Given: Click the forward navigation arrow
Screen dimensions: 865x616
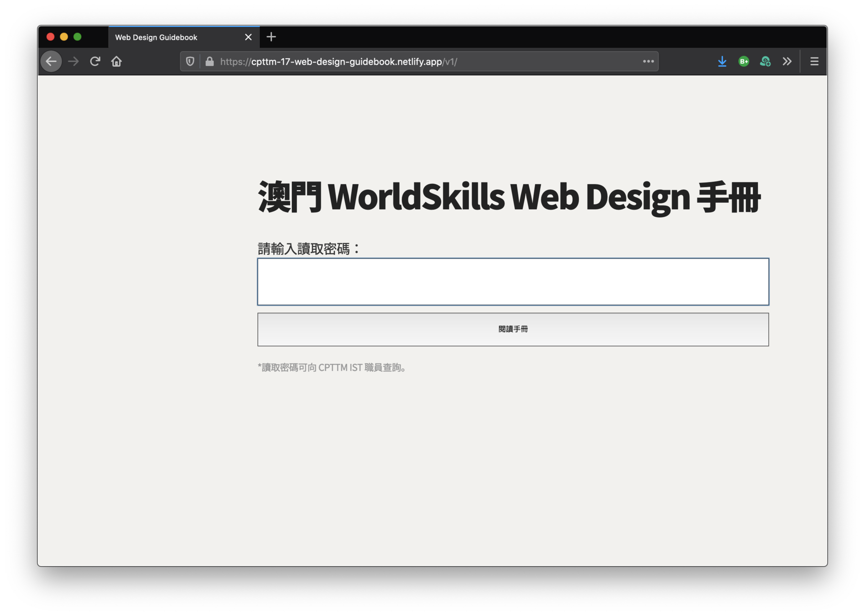Looking at the screenshot, I should (73, 61).
